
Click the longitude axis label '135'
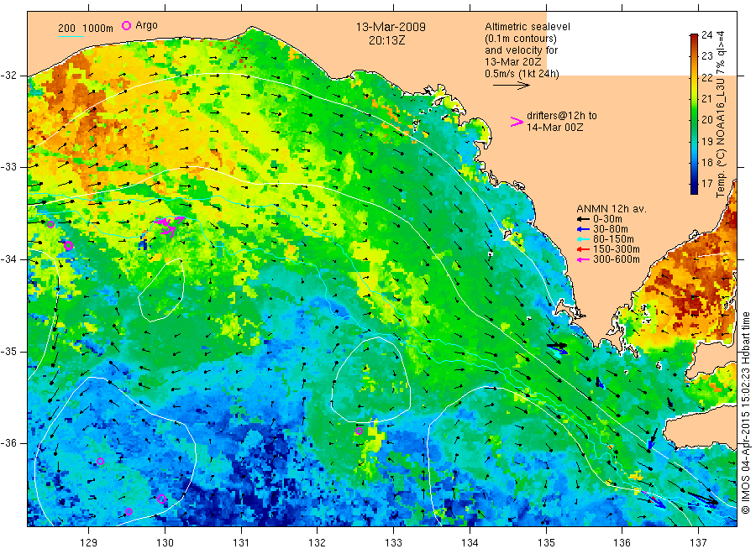[546, 543]
